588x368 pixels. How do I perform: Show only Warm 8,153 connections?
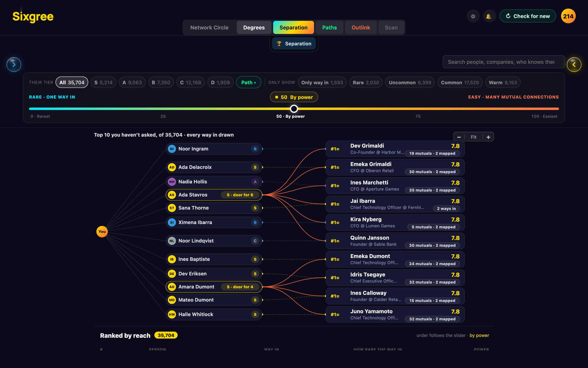point(503,82)
